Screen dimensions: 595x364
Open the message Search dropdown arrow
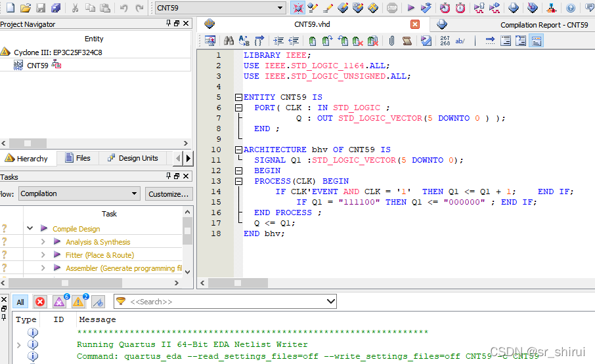[x=331, y=302]
